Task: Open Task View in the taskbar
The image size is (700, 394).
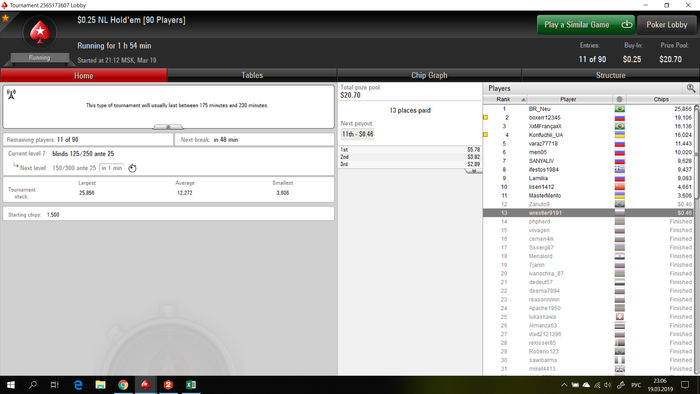Action: pos(54,385)
